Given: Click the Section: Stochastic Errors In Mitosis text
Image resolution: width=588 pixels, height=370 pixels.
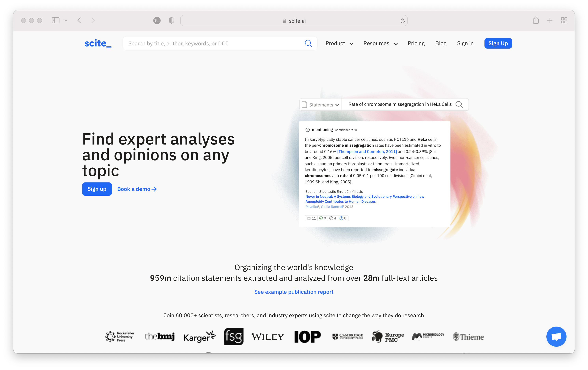Looking at the screenshot, I should coord(334,192).
